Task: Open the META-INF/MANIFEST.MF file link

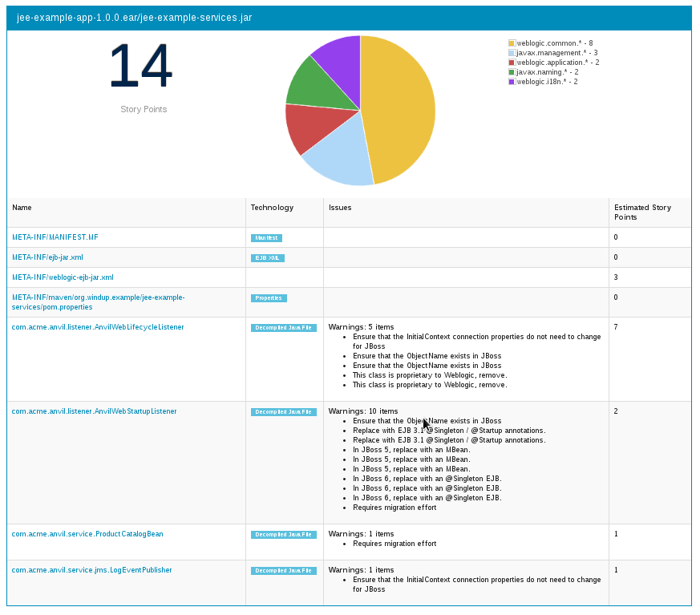Action: (55, 237)
